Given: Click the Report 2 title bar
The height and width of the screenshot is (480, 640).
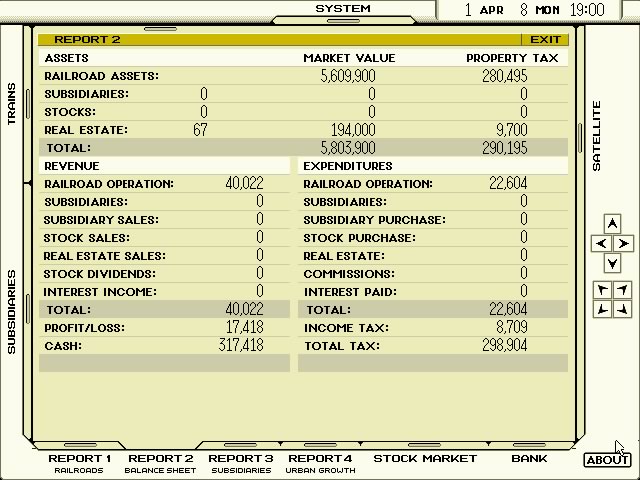Looking at the screenshot, I should point(280,40).
